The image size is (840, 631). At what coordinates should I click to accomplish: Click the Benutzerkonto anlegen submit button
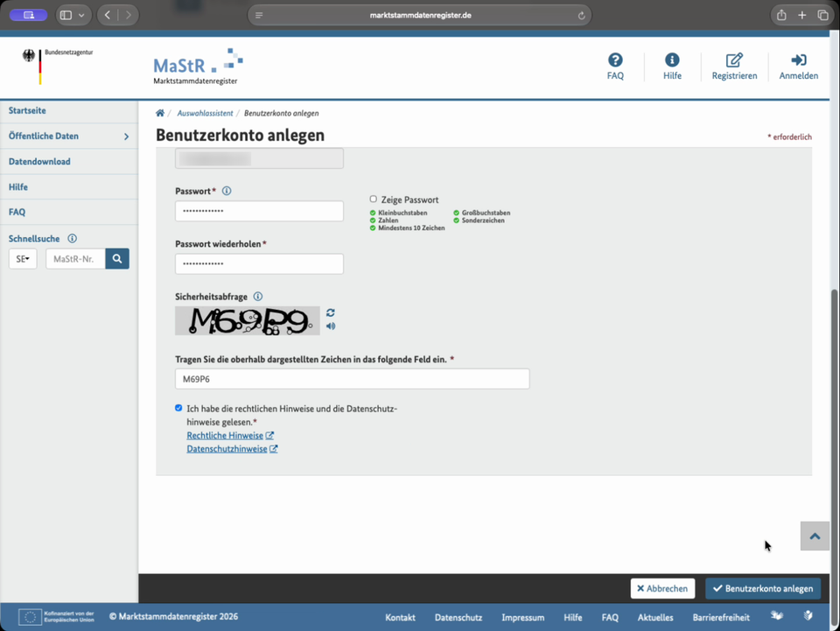pyautogui.click(x=763, y=588)
